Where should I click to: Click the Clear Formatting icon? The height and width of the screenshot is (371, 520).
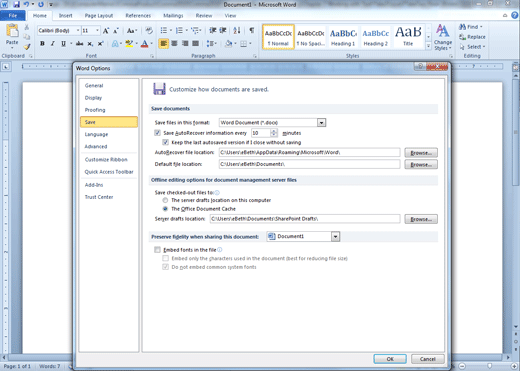pos(149,31)
